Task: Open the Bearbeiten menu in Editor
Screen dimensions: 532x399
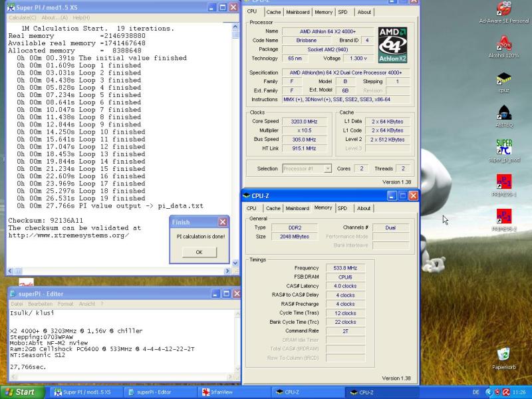Action: tap(40, 304)
